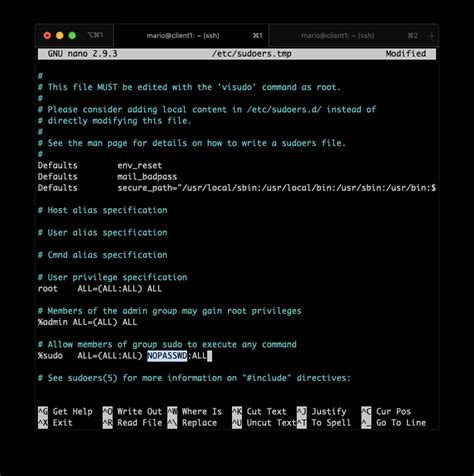Click the red close window button

[47, 35]
